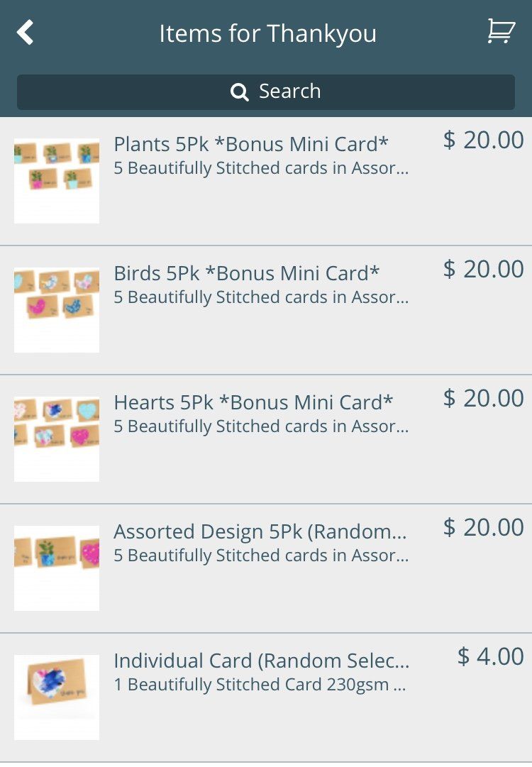
Task: Select the Birds 5Pk Bonus Mini Card item
Action: [248, 273]
